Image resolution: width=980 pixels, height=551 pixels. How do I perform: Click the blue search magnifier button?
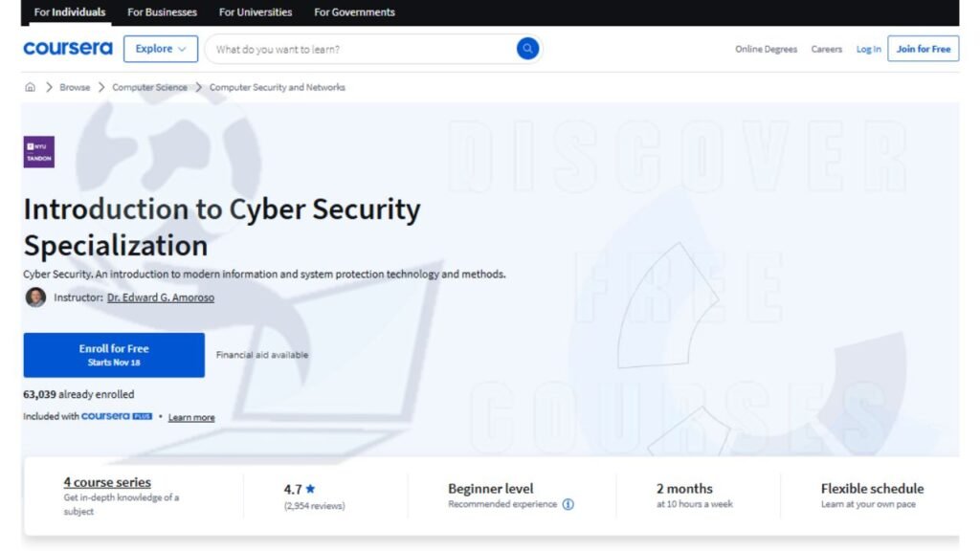click(x=527, y=48)
